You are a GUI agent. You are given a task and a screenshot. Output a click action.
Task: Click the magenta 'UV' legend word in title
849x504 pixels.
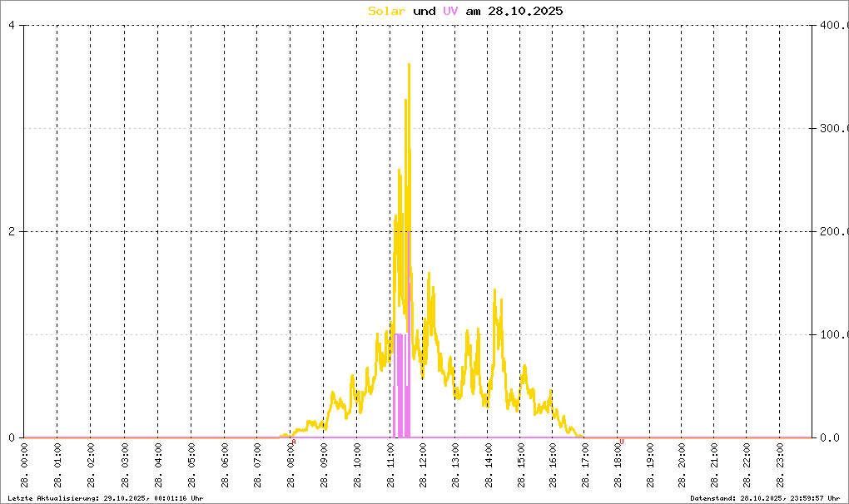point(450,12)
